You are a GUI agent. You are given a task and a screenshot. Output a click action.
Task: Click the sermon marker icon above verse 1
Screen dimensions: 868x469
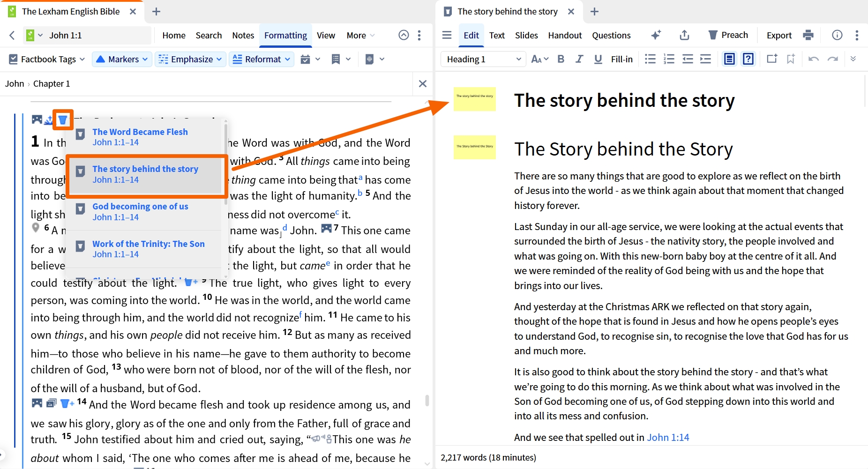point(63,120)
